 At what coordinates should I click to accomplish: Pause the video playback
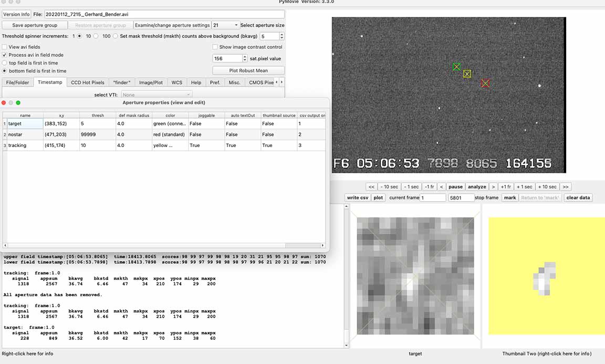pyautogui.click(x=455, y=187)
